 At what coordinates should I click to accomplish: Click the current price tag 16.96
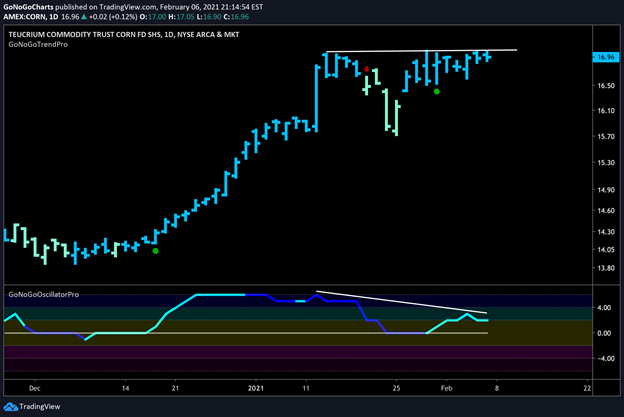point(606,57)
